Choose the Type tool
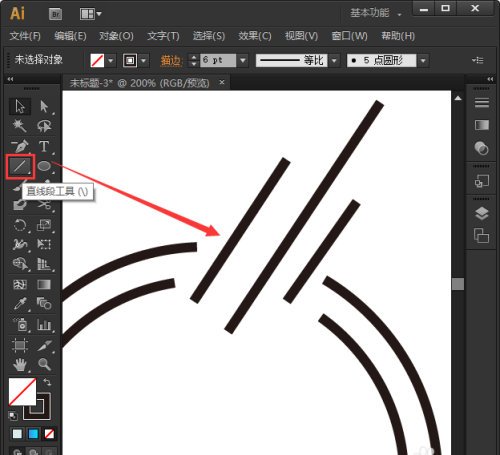The width and height of the screenshot is (500, 455). coord(44,146)
